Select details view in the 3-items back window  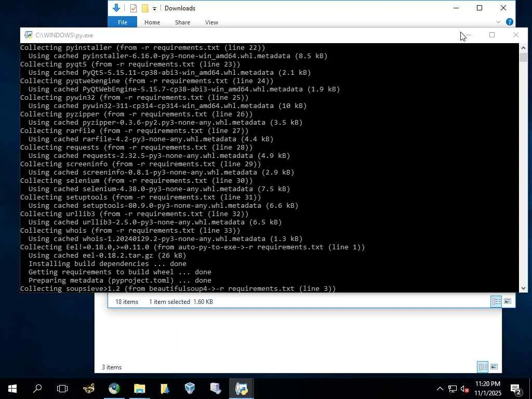tap(483, 367)
